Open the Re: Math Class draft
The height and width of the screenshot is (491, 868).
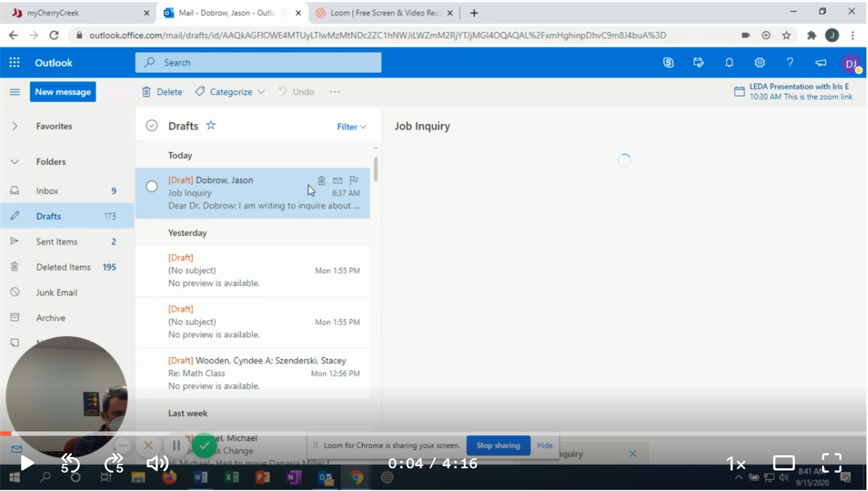pyautogui.click(x=253, y=373)
